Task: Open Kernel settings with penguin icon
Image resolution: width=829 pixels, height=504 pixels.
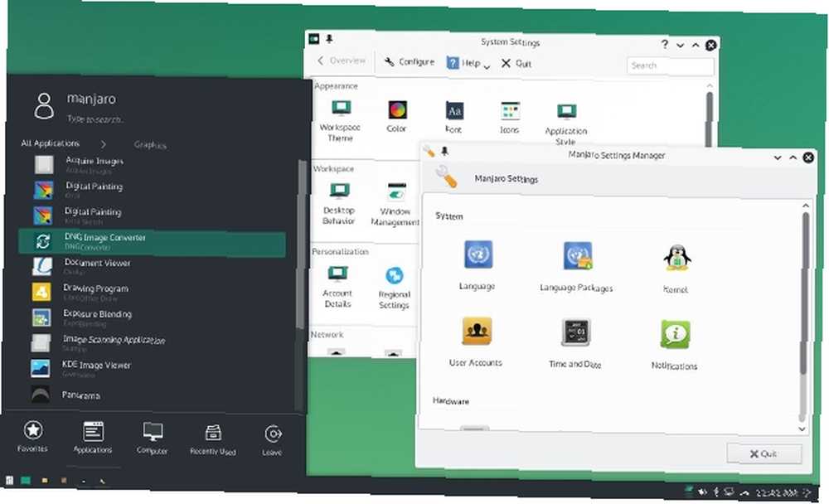Action: [x=676, y=269]
